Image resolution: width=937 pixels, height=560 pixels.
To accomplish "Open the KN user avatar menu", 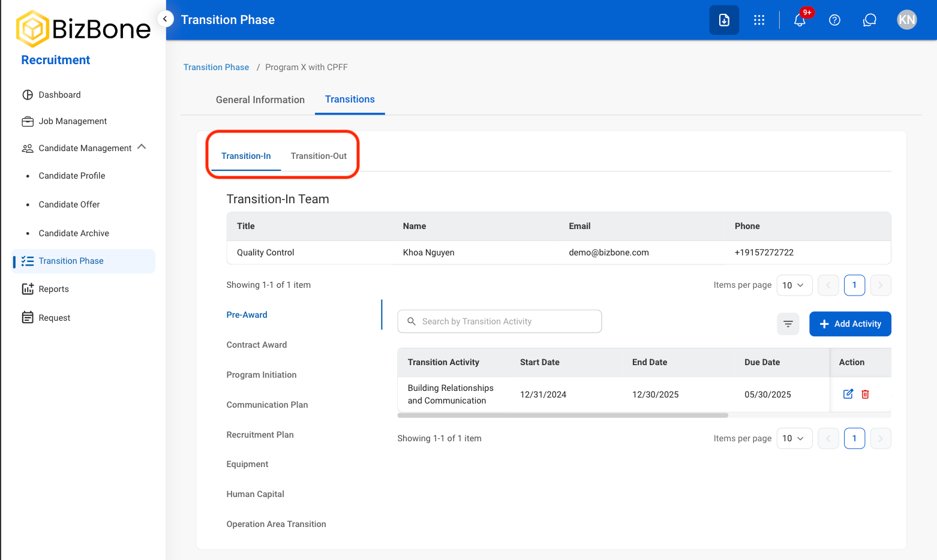I will [x=907, y=20].
